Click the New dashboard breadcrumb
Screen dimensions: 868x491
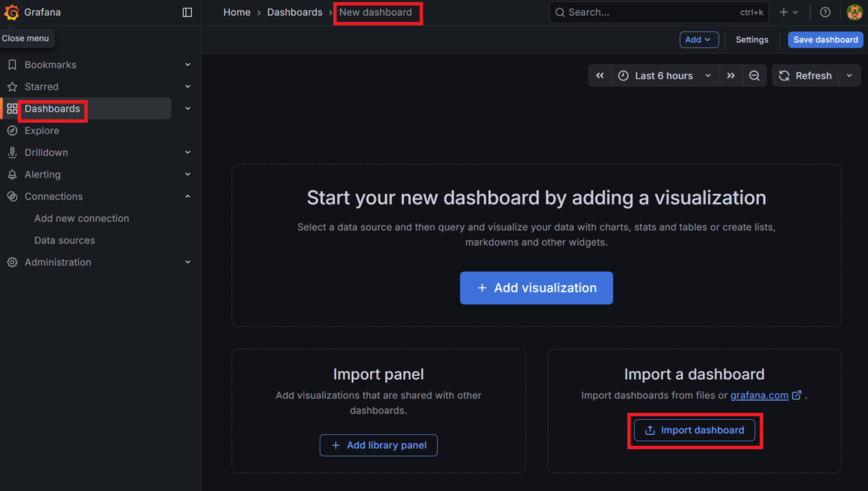[376, 12]
